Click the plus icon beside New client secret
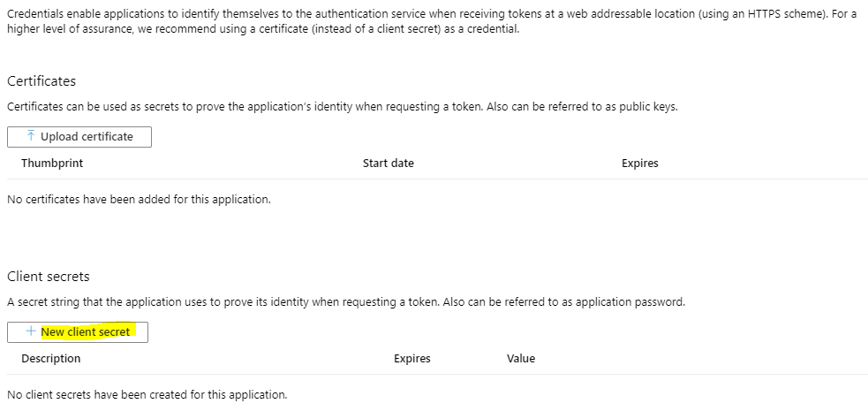Screen dimensions: 868x411 [32, 331]
